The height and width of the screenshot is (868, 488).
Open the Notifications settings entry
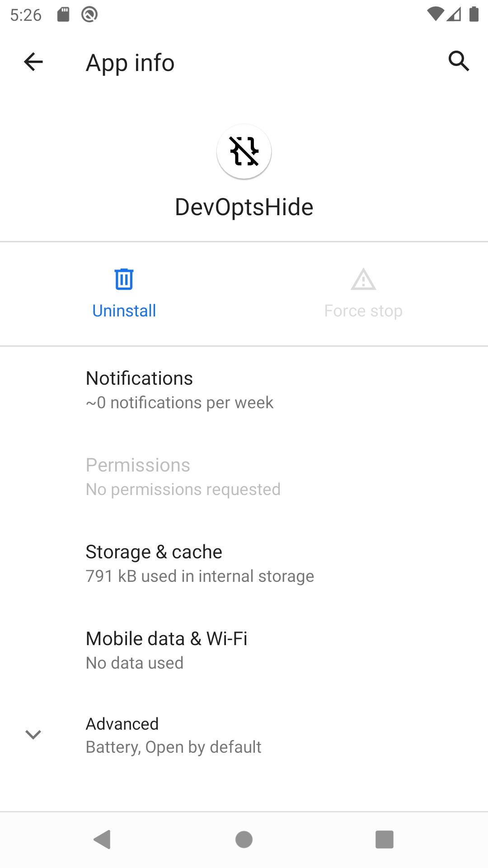pyautogui.click(x=244, y=390)
